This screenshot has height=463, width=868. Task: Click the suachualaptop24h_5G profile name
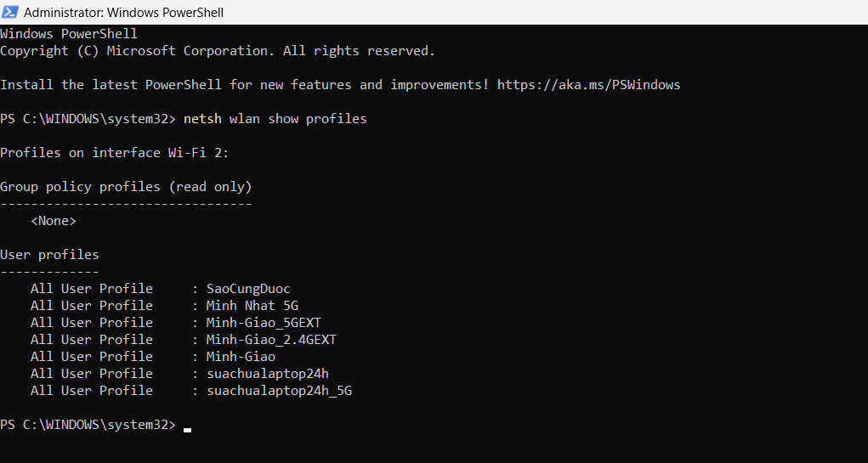point(279,391)
